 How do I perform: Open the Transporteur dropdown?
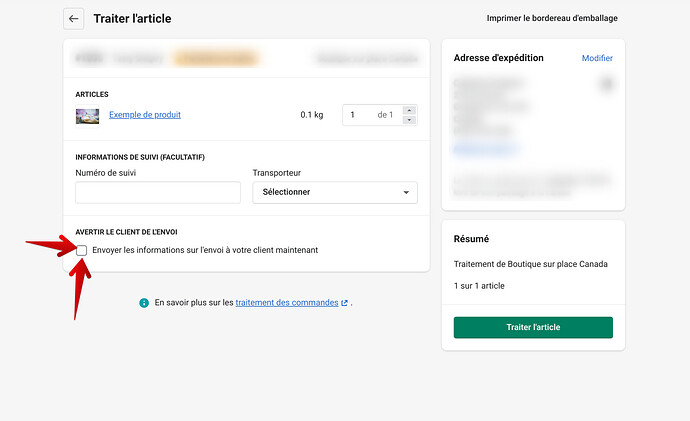click(334, 192)
